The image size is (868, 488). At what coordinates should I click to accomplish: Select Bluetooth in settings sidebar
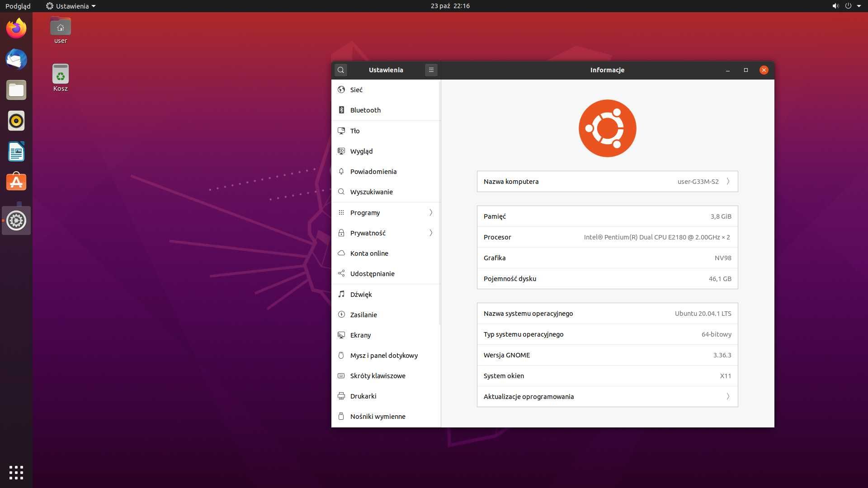point(386,110)
